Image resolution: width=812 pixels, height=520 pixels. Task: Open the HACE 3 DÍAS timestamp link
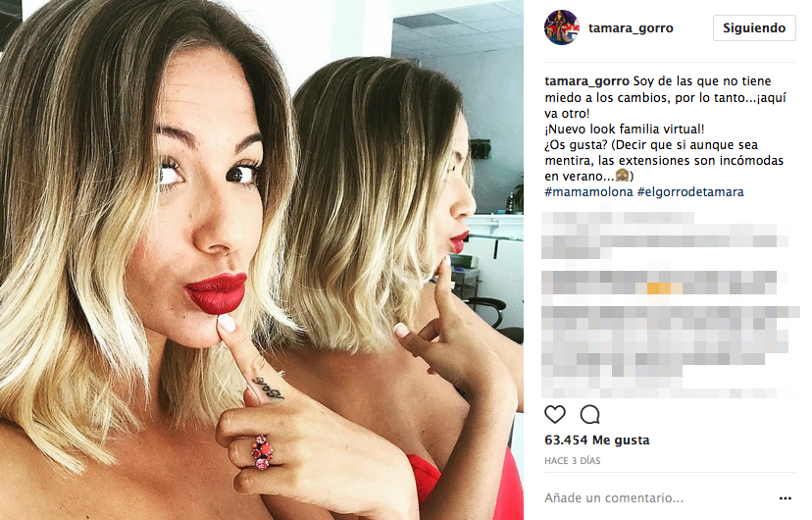pyautogui.click(x=573, y=461)
